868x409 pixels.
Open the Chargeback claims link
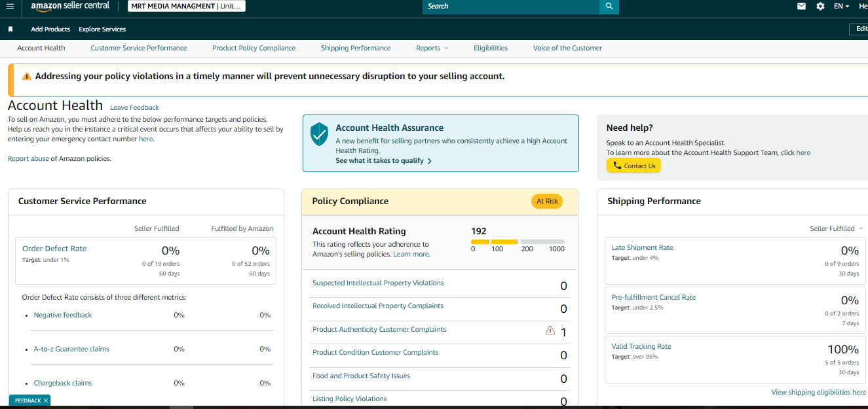point(63,383)
